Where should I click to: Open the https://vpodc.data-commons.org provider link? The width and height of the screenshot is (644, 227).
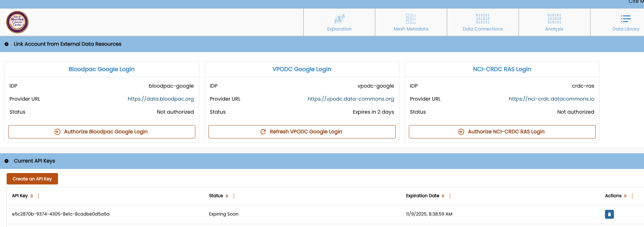pyautogui.click(x=351, y=99)
